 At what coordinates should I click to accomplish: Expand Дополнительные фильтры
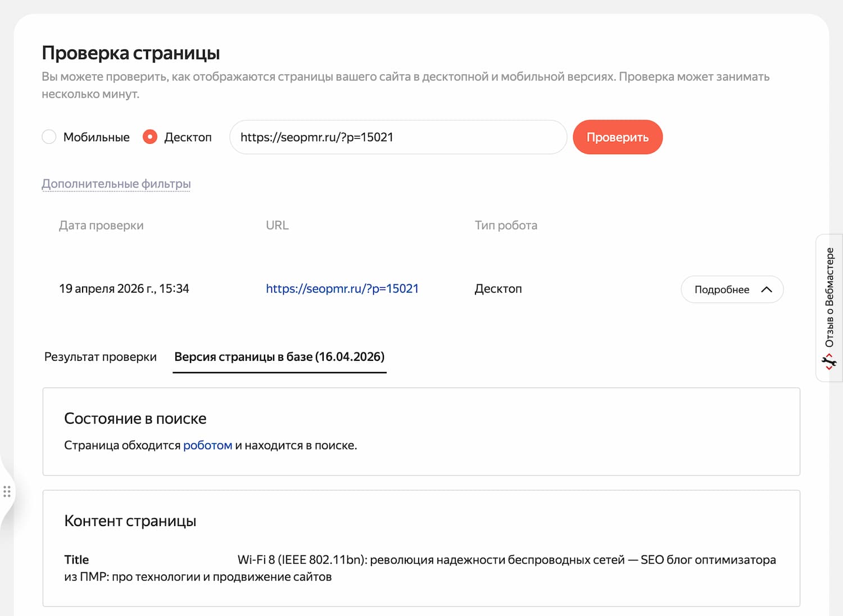[116, 184]
